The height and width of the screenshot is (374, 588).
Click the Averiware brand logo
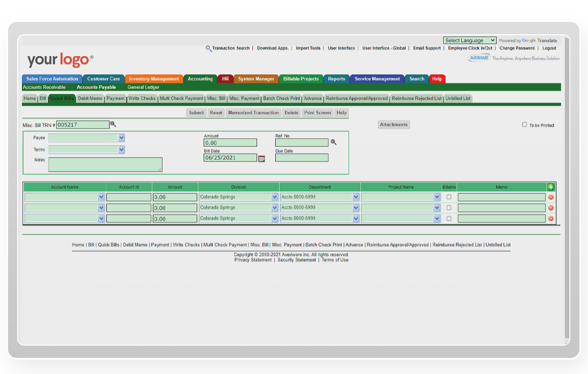[479, 58]
